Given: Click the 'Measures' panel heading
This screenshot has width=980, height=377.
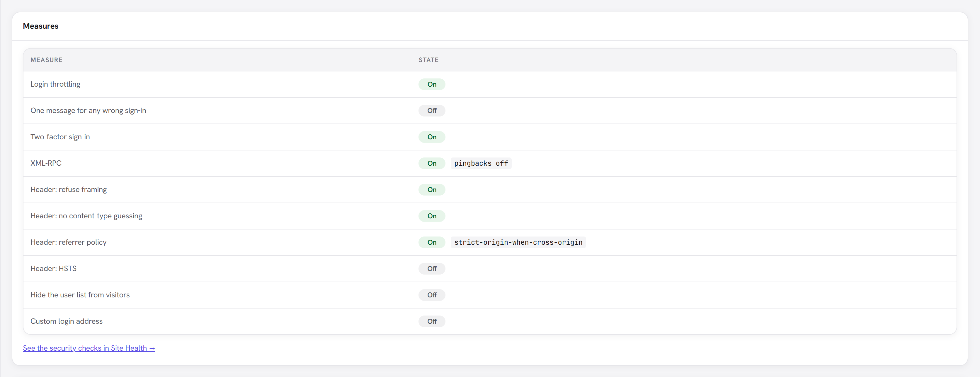Looking at the screenshot, I should (x=41, y=26).
